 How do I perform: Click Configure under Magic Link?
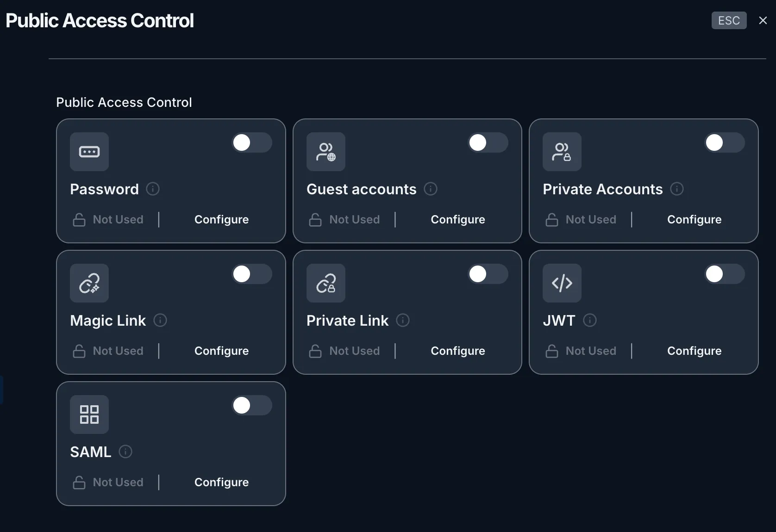coord(222,351)
